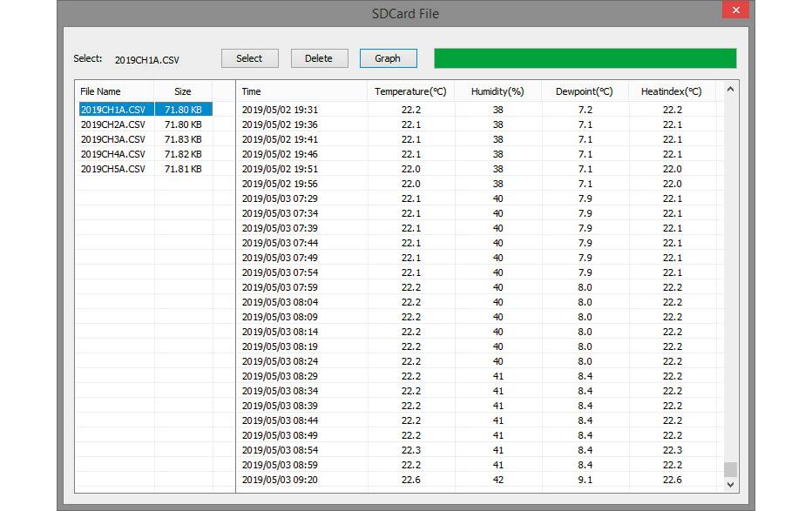This screenshot has width=812, height=511.
Task: Click the Heatindex(°C) column header
Action: (x=672, y=91)
